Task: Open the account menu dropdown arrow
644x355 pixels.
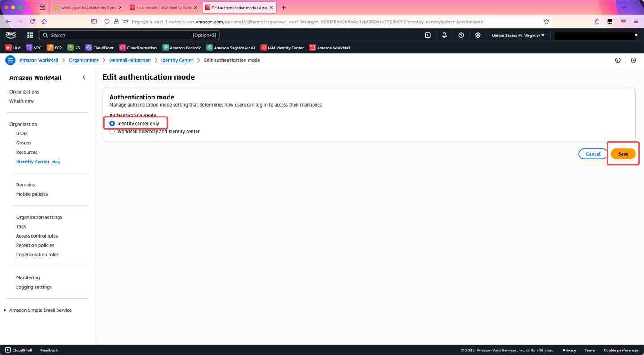Action: [636, 35]
